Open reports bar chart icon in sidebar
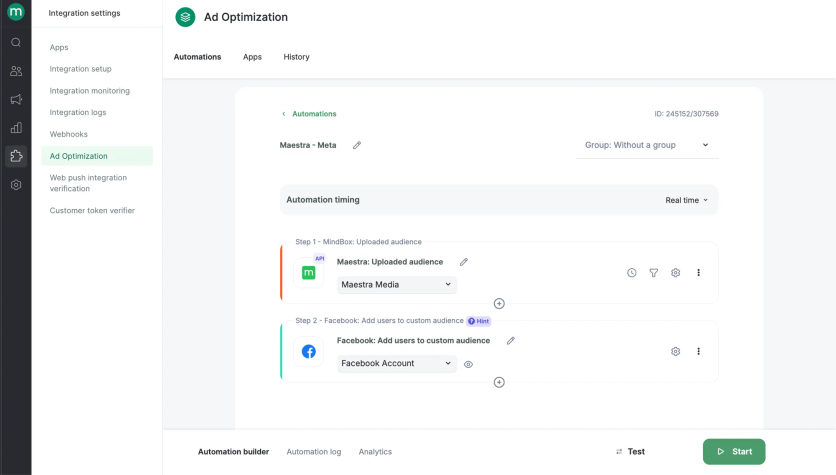This screenshot has height=475, width=836. tap(16, 128)
